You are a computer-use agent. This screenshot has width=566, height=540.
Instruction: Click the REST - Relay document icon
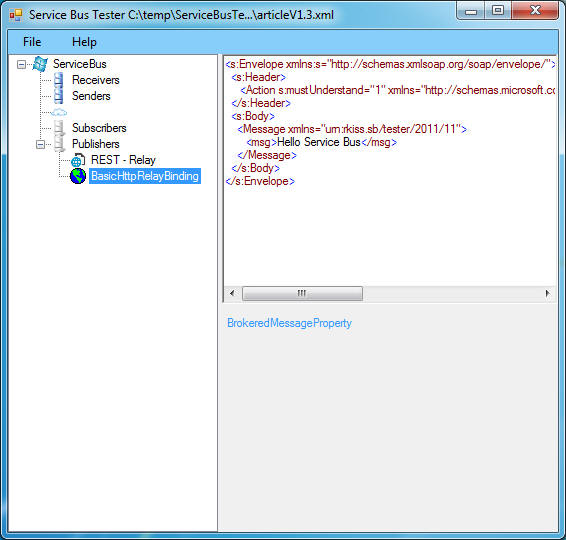(x=78, y=160)
